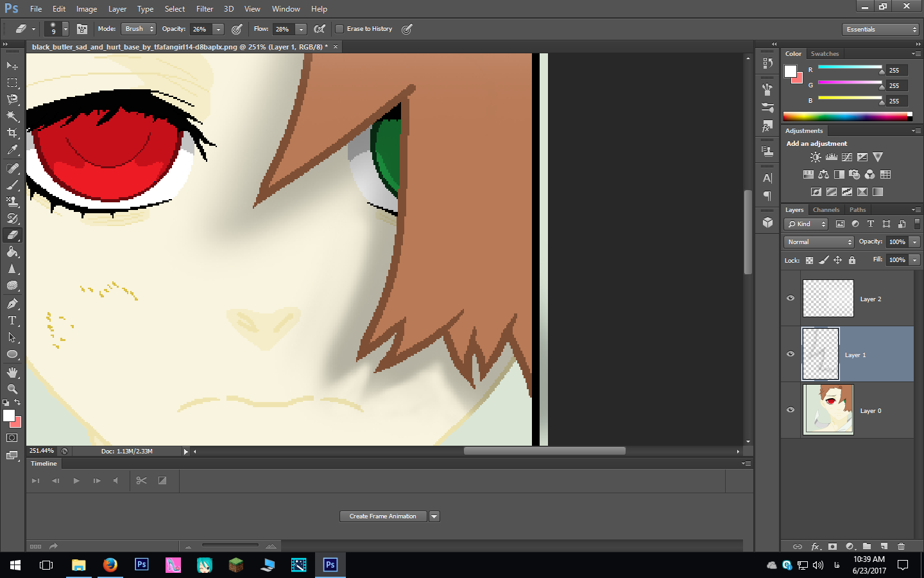This screenshot has height=578, width=924.
Task: Select the Rectangular Marquee tool
Action: click(12, 83)
